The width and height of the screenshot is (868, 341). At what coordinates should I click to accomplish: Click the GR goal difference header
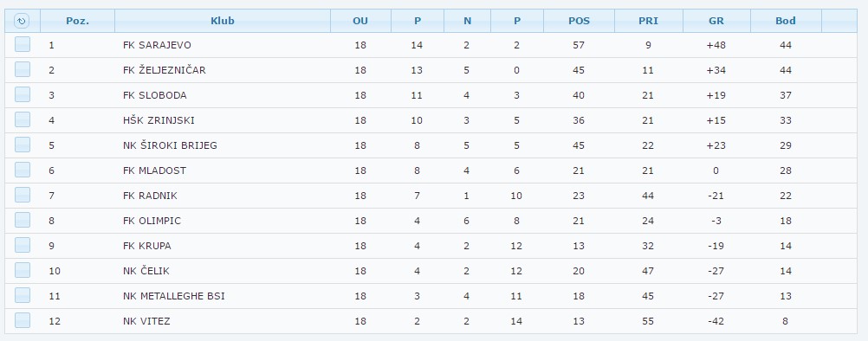(716, 21)
